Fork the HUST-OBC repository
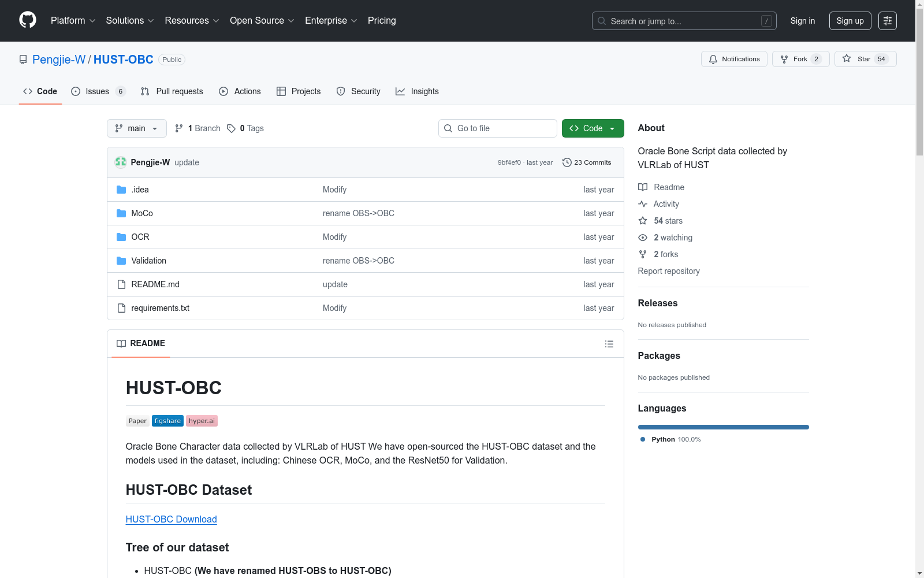The image size is (924, 578). coord(801,59)
